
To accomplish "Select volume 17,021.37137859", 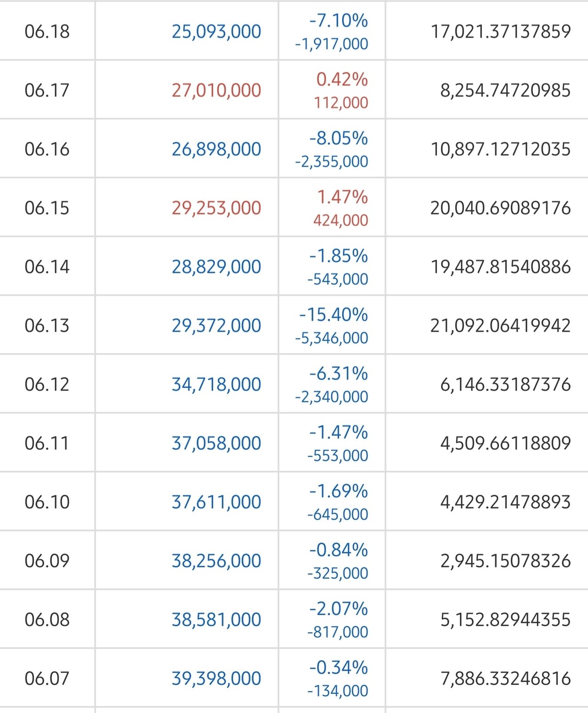I will [500, 31].
